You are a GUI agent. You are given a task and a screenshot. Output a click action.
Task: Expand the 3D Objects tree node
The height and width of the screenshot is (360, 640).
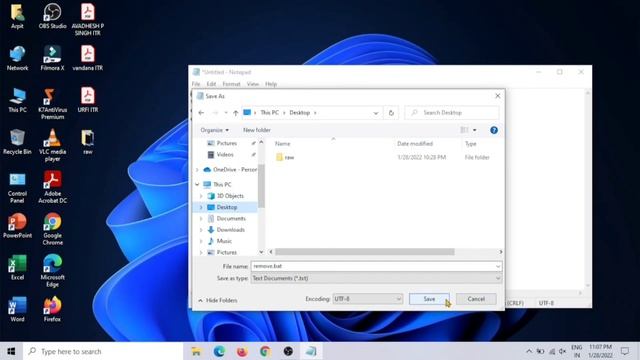click(x=201, y=196)
